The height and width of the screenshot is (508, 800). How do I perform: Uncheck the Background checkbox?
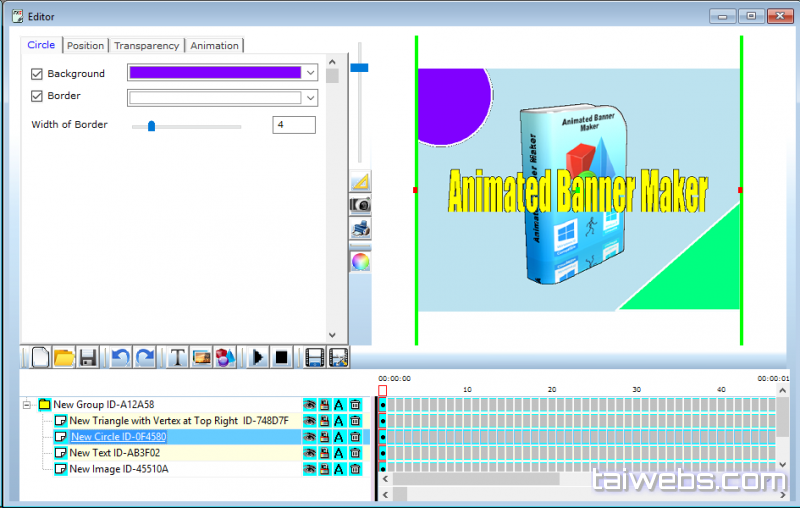click(37, 74)
